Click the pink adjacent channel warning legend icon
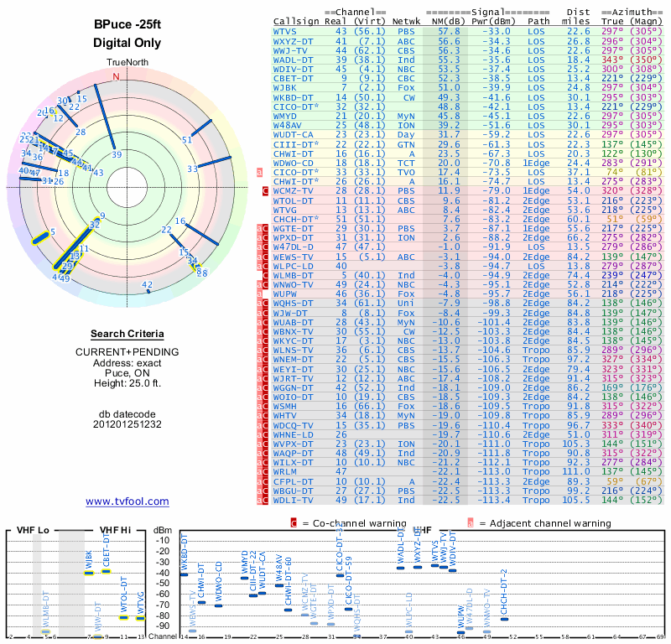This screenshot has height=644, width=671. pos(470,523)
